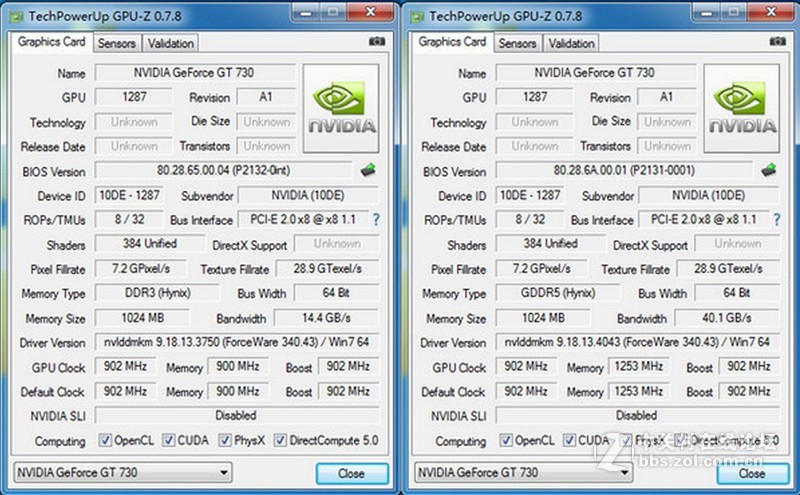Click 8 / 32 ROPs/TMUs value in right window

(530, 219)
